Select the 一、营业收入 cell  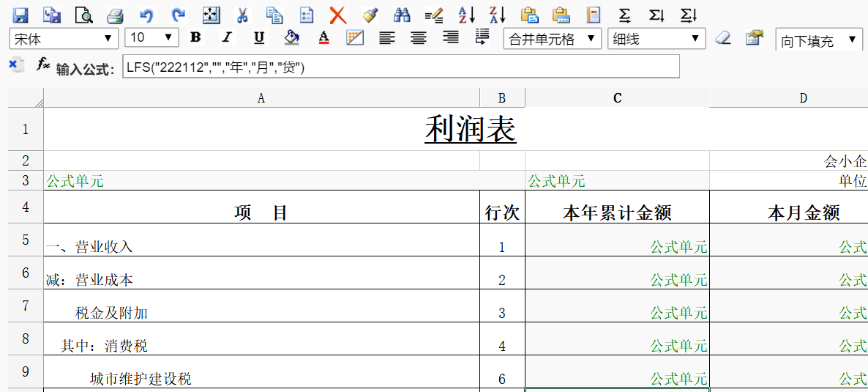261,240
